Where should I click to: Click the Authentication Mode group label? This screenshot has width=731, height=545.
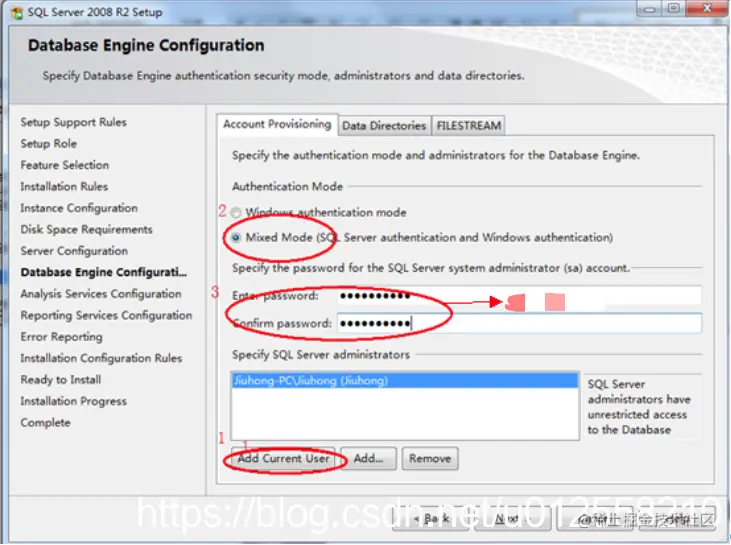tap(287, 186)
